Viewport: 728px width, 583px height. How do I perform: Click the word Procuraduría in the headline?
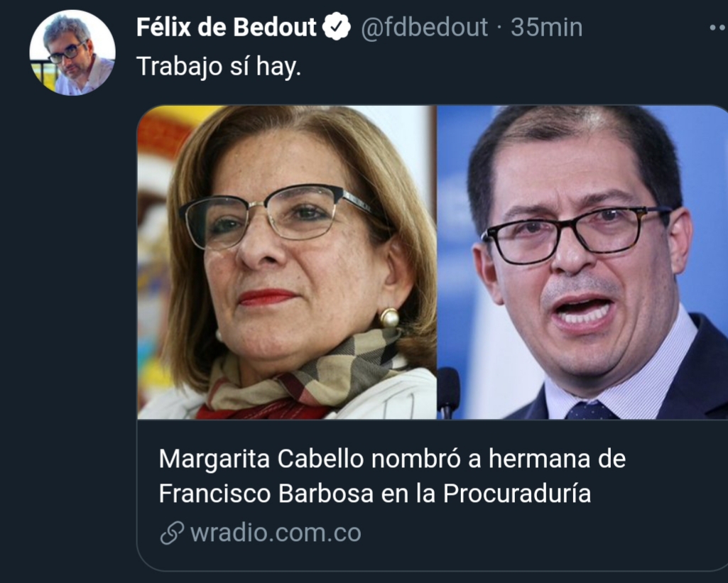tap(517, 493)
